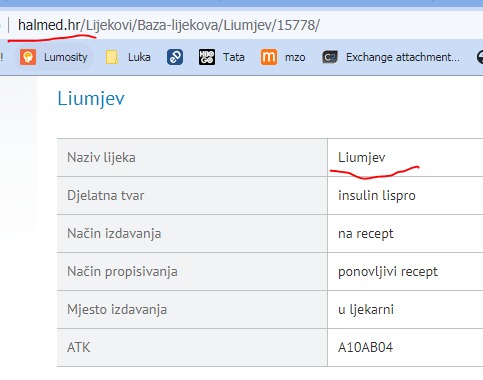The height and width of the screenshot is (380, 483).
Task: Select the Liumjev value in the table
Action: click(362, 157)
